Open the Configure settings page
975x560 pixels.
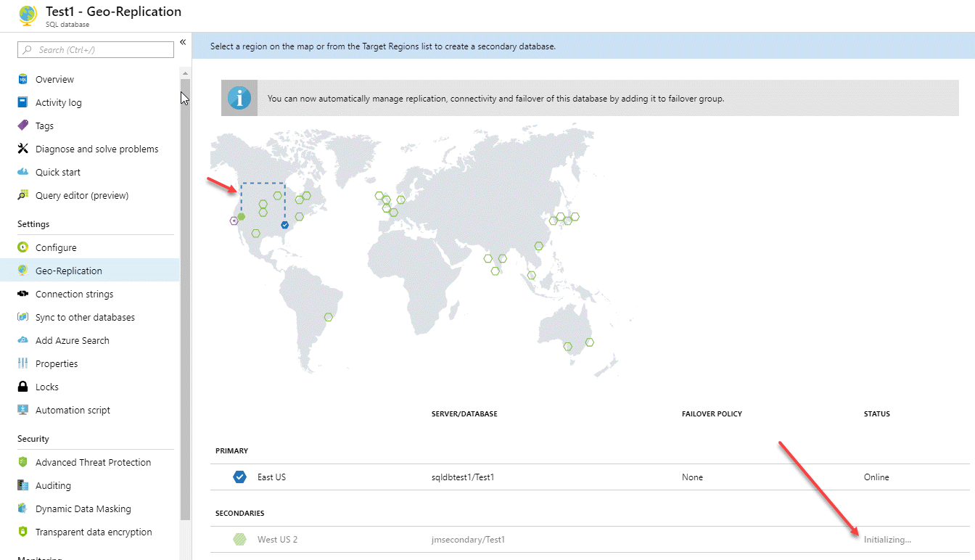56,247
